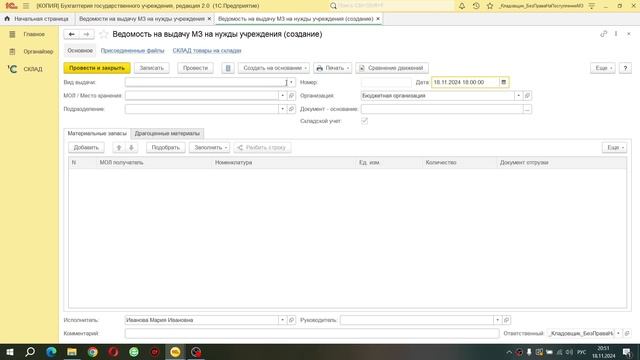
Task: Expand МОЛ / Место хранения dropdown
Action: click(282, 96)
